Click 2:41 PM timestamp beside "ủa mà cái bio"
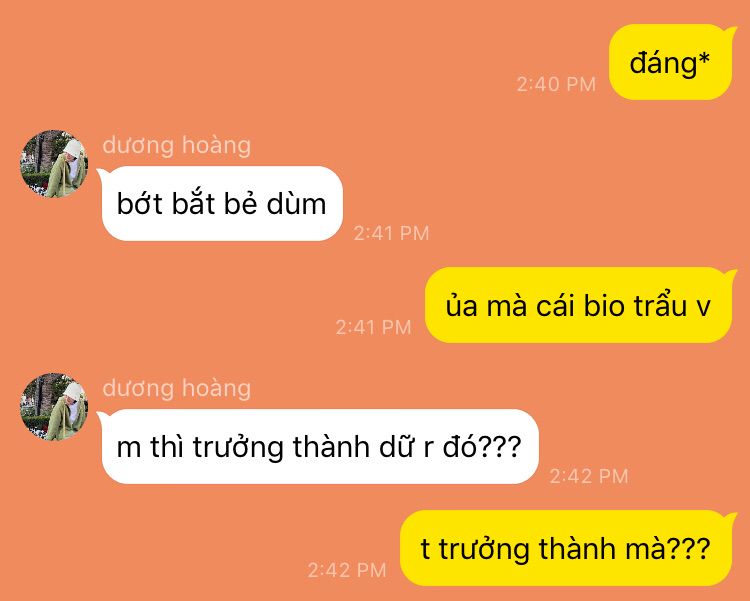The image size is (750, 601). [374, 327]
